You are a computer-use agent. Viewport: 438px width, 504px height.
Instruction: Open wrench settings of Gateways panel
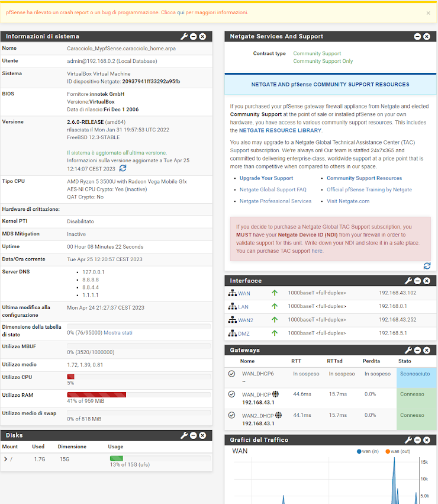[408, 351]
